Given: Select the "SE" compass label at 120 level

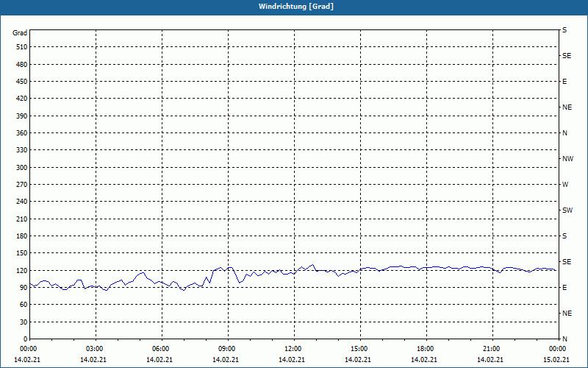Looking at the screenshot, I should coord(567,262).
